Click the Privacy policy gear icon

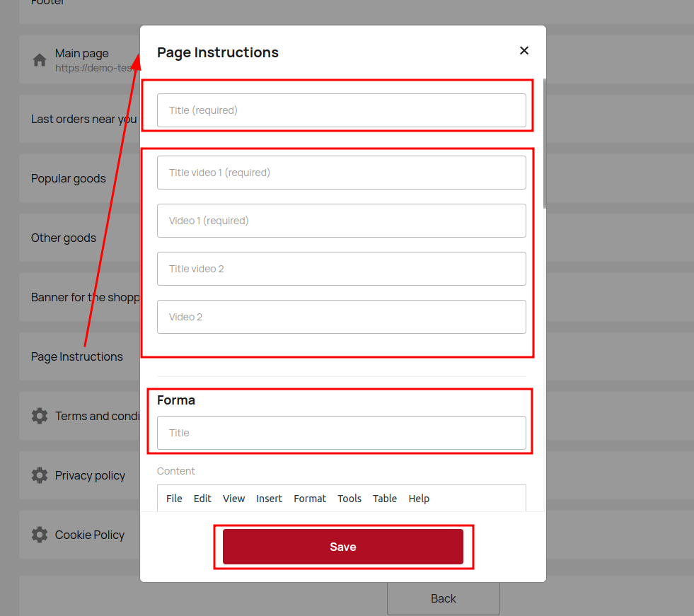pyautogui.click(x=40, y=475)
